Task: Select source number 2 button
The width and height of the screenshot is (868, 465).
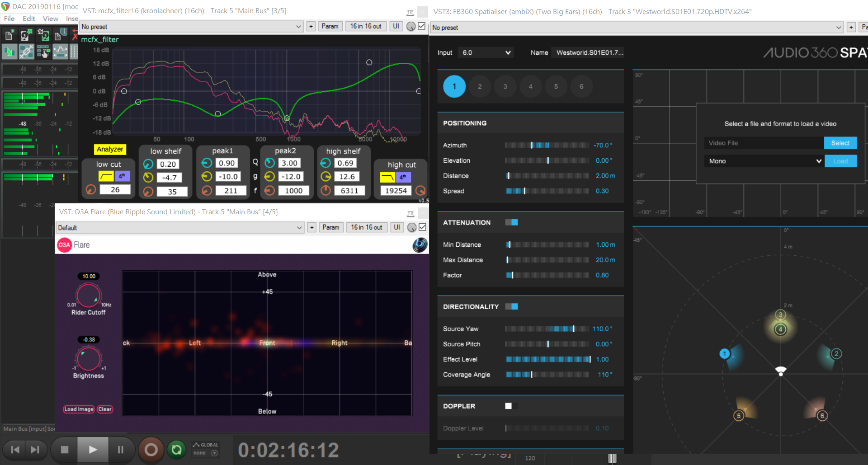Action: (x=480, y=86)
